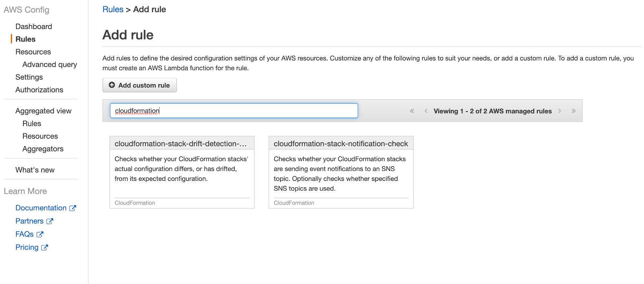Open Settings in the sidebar
Screen dimensions: 644x284
click(x=29, y=77)
